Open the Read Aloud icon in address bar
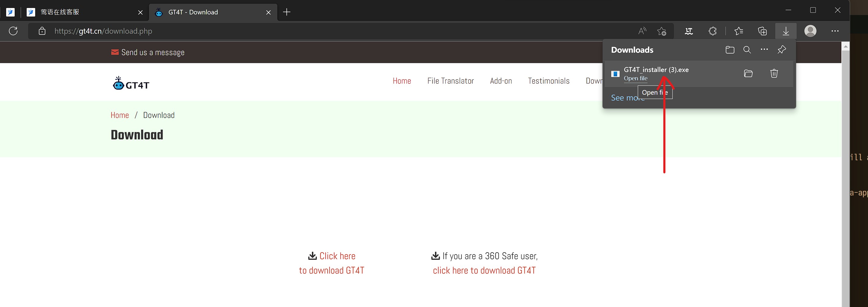Image resolution: width=868 pixels, height=307 pixels. click(642, 31)
